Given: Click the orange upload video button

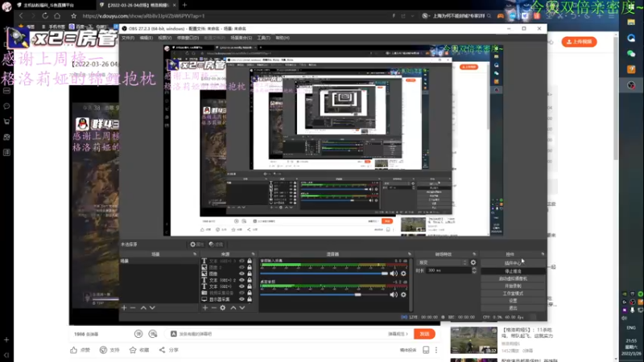Looking at the screenshot, I should pos(579,42).
